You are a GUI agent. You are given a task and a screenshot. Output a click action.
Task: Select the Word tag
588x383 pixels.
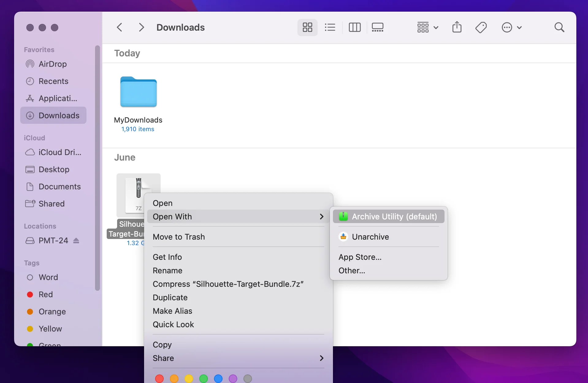coord(53,277)
